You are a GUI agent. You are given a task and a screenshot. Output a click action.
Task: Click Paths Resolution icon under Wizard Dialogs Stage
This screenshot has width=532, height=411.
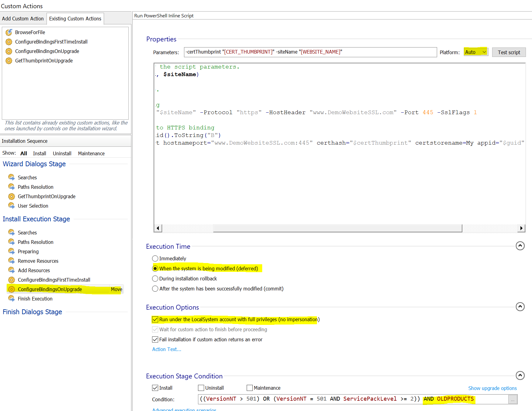pyautogui.click(x=12, y=187)
